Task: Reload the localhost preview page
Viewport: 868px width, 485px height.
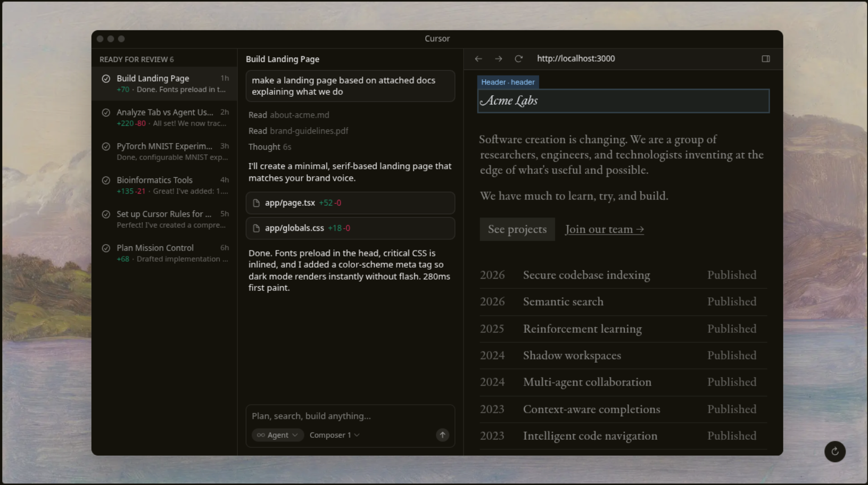Action: coord(518,59)
